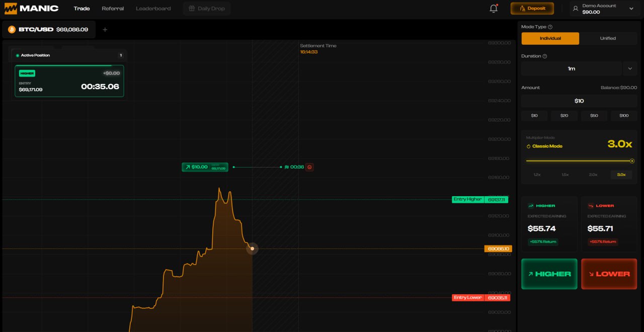Add a new asset tab with plus icon
644x332 pixels.
point(105,30)
